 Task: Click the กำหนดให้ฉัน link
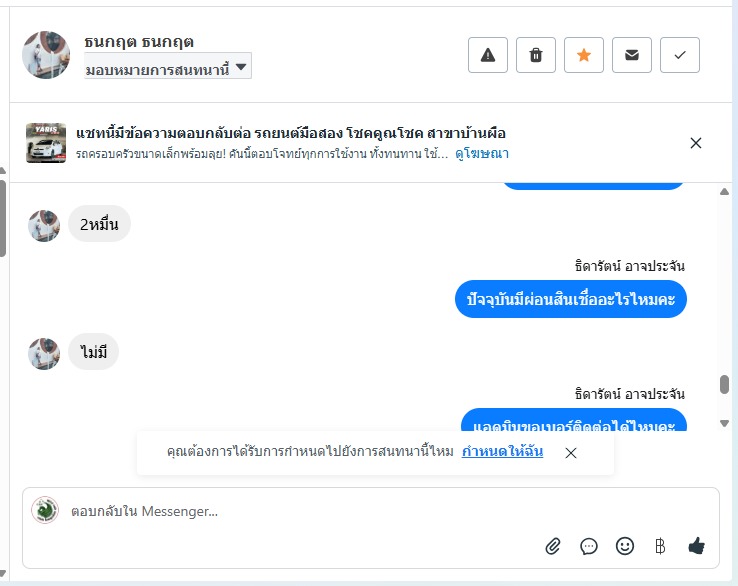click(502, 452)
